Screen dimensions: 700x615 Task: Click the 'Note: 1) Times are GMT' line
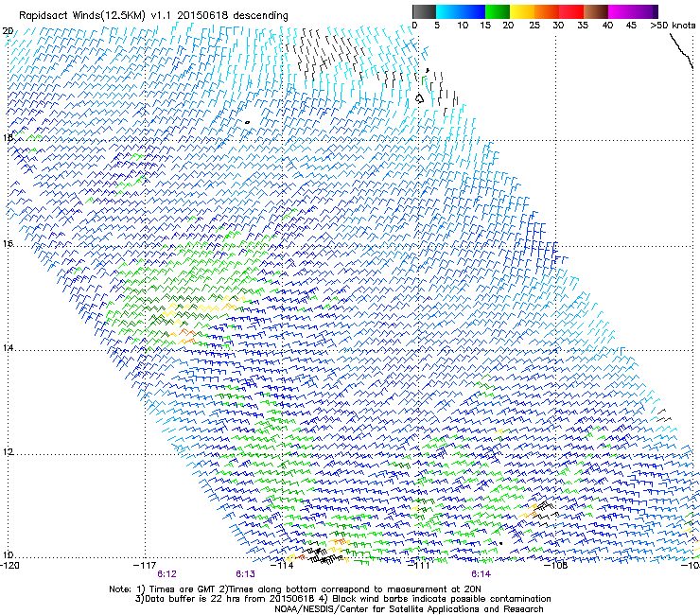click(x=294, y=589)
